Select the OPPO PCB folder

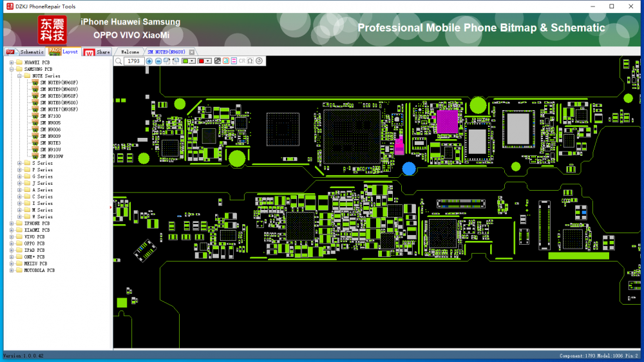34,243
